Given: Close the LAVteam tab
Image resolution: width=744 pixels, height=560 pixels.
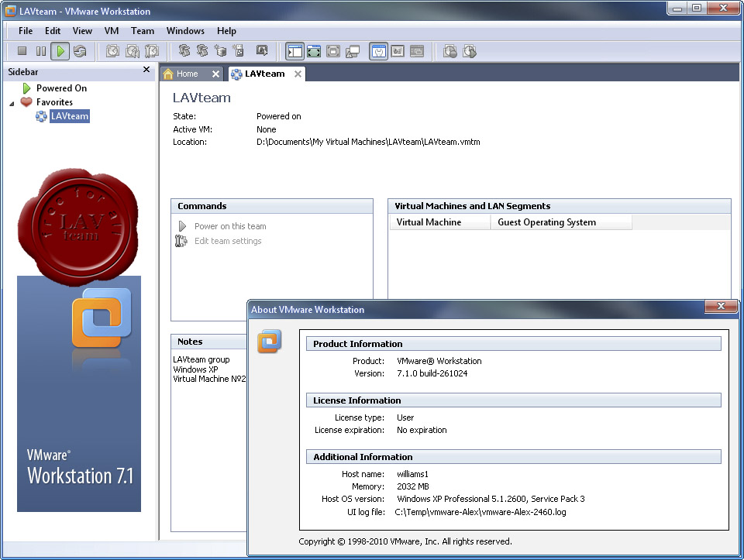Looking at the screenshot, I should point(298,74).
